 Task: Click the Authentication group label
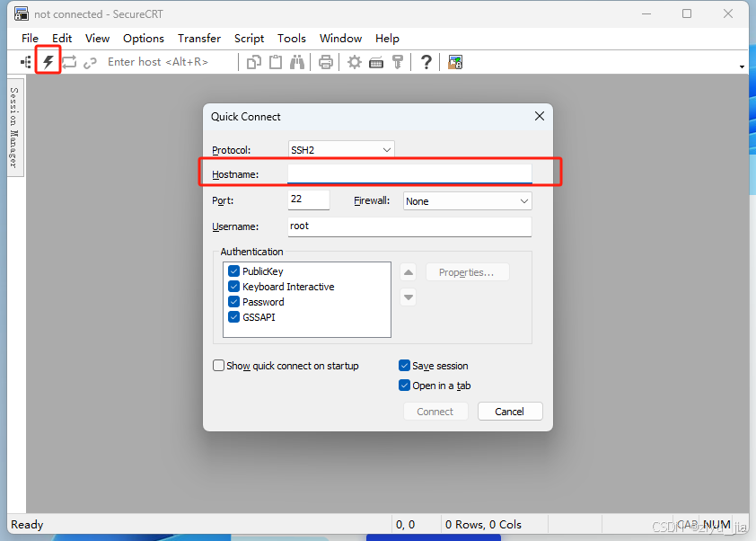[251, 252]
